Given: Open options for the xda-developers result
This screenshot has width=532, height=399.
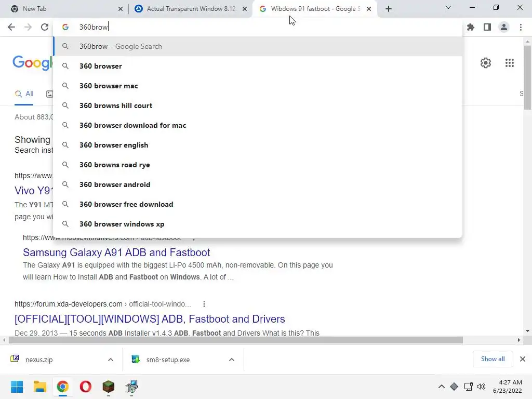Looking at the screenshot, I should (x=204, y=304).
